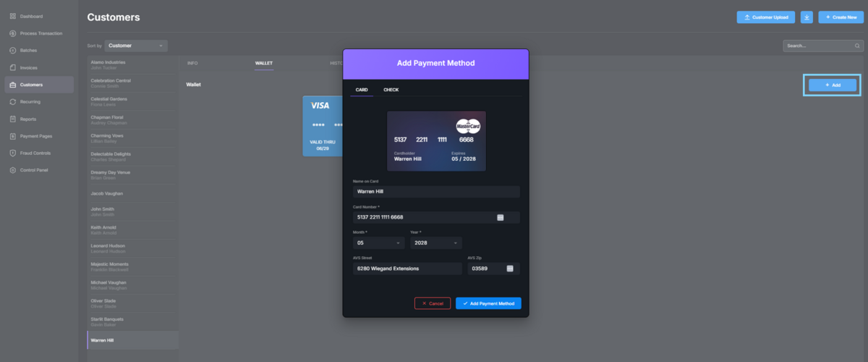
Task: Open Fraud Controls shield icon
Action: point(13,153)
